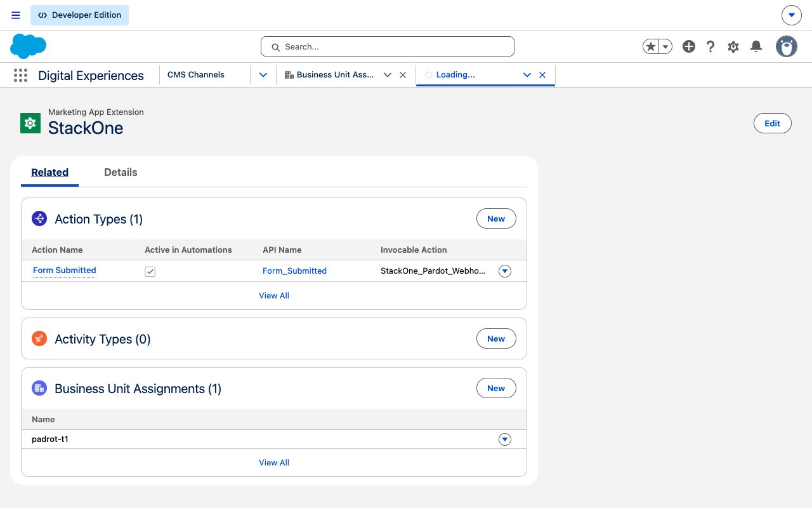Select the padrot-t1 name cell
Image resolution: width=812 pixels, height=508 pixels.
coord(50,439)
